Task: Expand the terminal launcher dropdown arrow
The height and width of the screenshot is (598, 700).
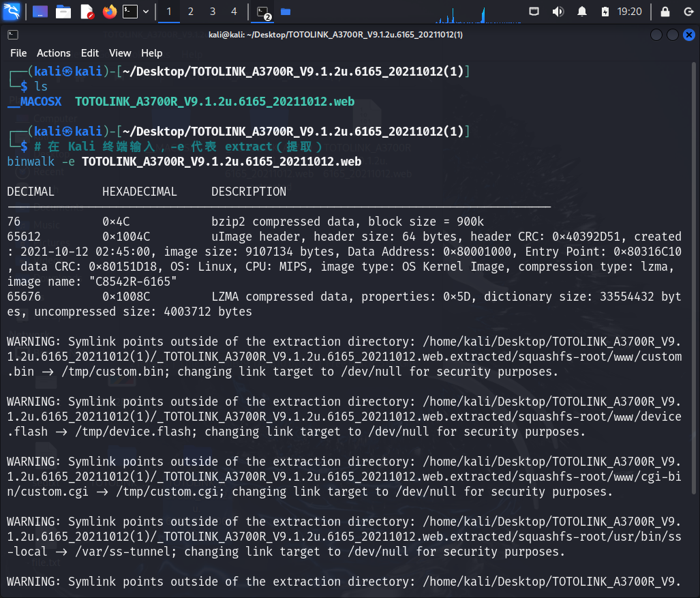Action: tap(146, 12)
